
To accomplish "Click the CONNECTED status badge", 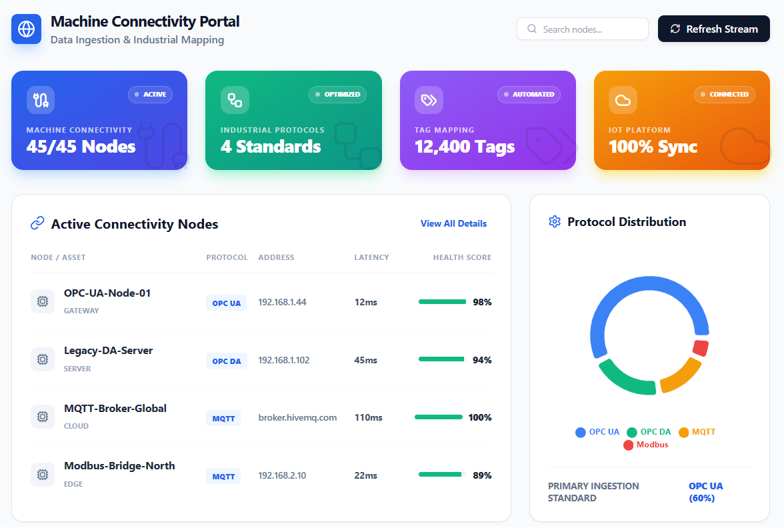I will (x=725, y=95).
